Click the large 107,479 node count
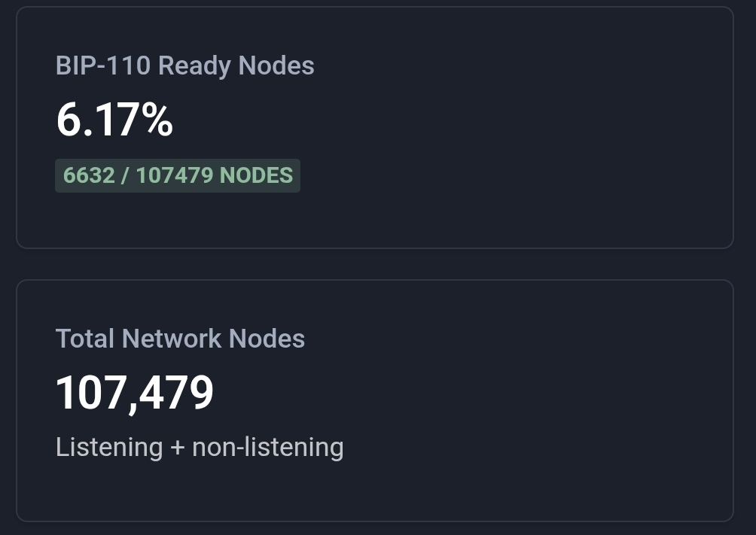The width and height of the screenshot is (756, 535). tap(135, 393)
